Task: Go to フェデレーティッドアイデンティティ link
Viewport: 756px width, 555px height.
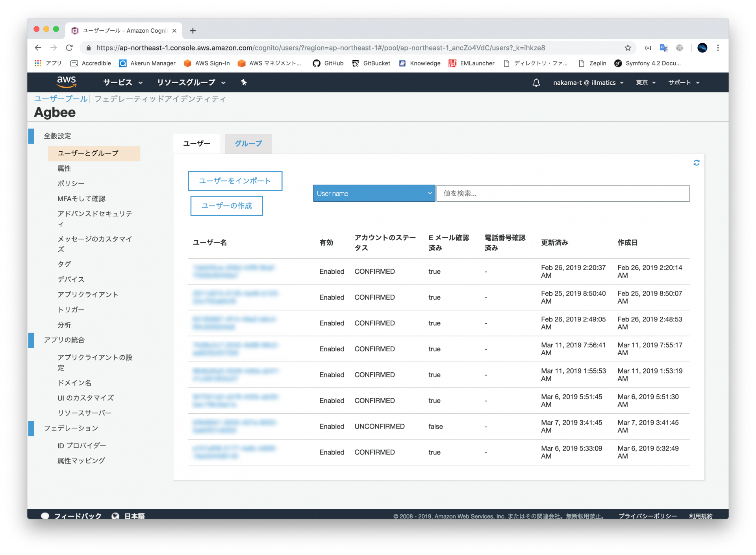Action: tap(160, 99)
